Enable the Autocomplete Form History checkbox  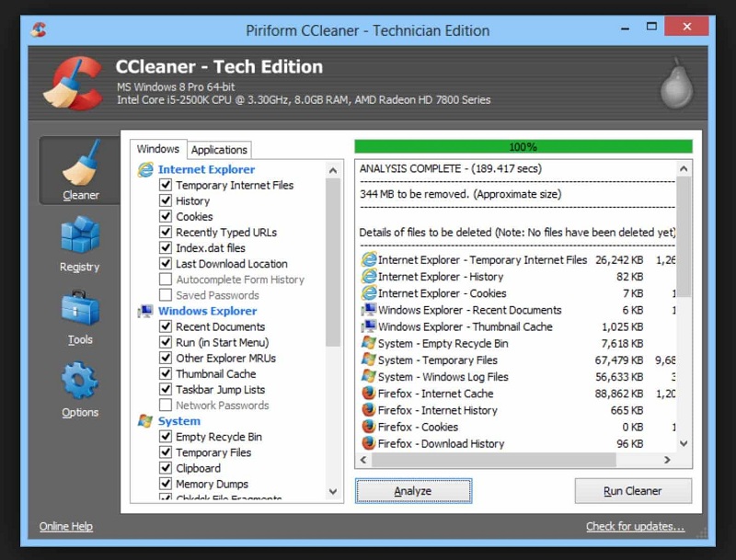166,280
